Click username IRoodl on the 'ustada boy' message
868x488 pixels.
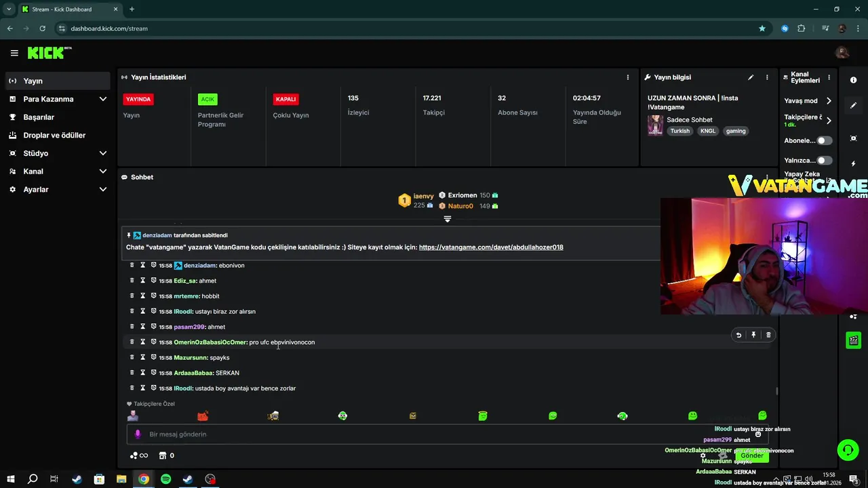183,388
